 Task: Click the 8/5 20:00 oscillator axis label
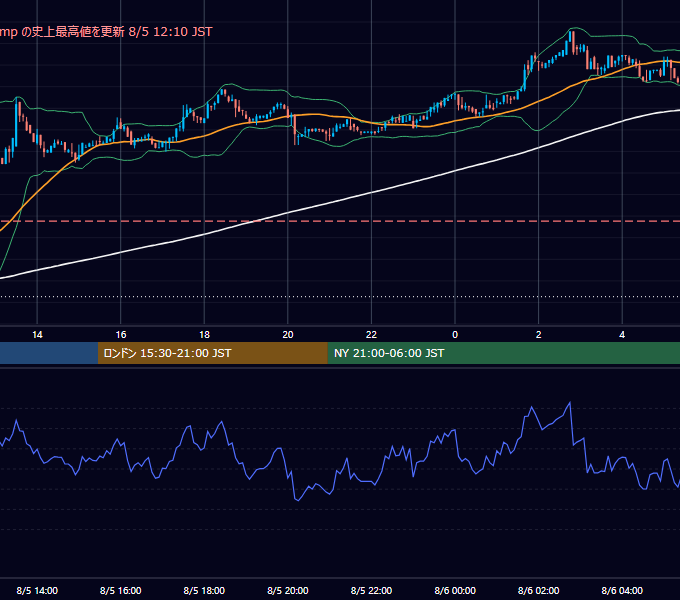click(x=288, y=590)
